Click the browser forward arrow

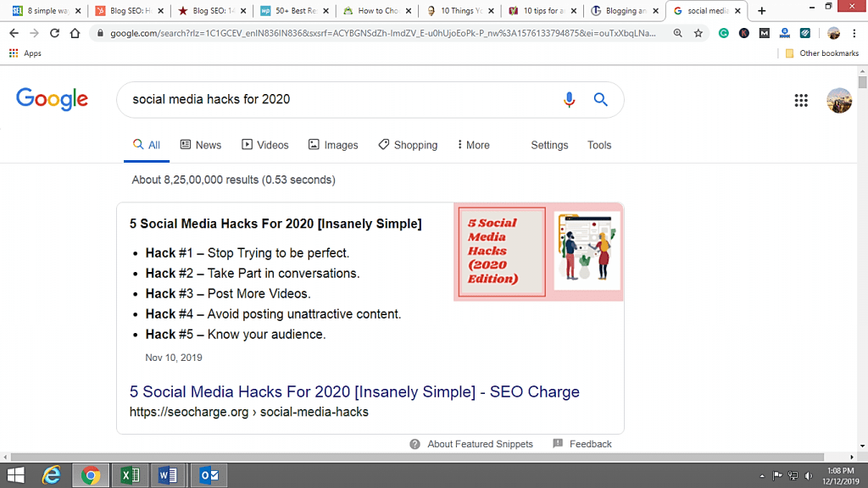click(x=34, y=33)
